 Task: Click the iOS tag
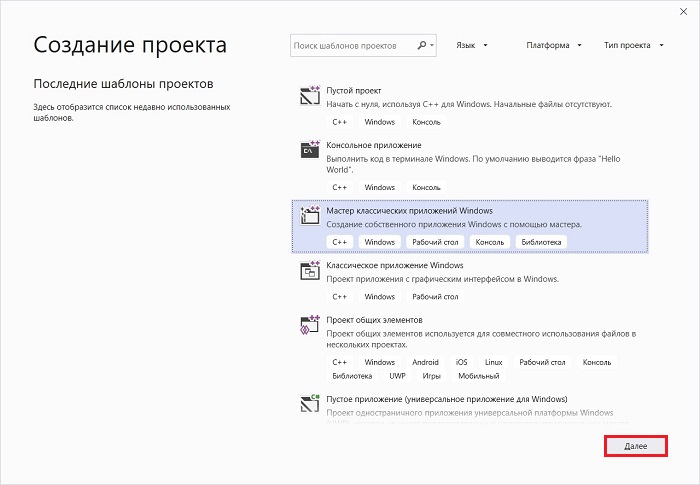pyautogui.click(x=462, y=362)
